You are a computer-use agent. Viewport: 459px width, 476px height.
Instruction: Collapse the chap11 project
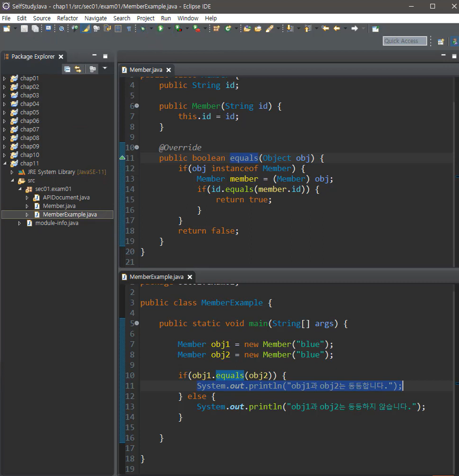(5, 164)
